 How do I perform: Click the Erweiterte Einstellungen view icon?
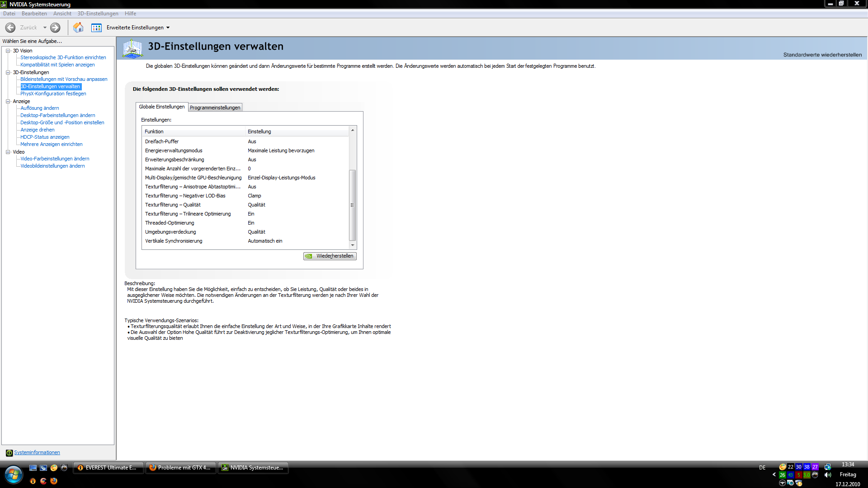(x=96, y=28)
